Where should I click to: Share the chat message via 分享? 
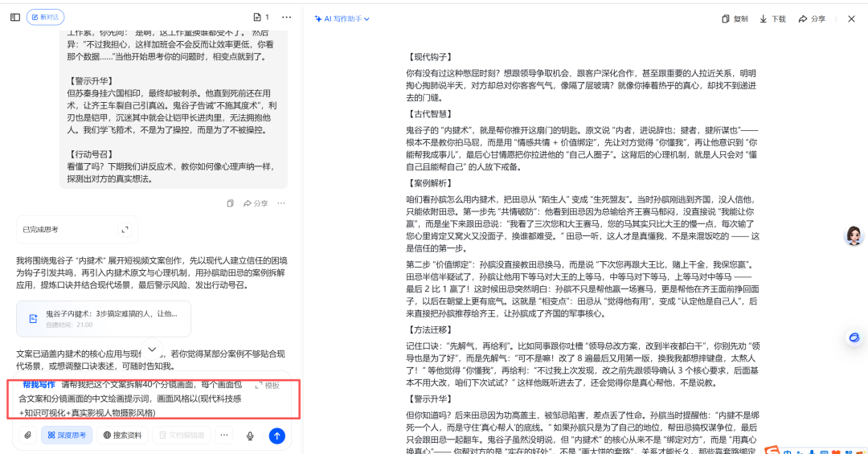(256, 203)
